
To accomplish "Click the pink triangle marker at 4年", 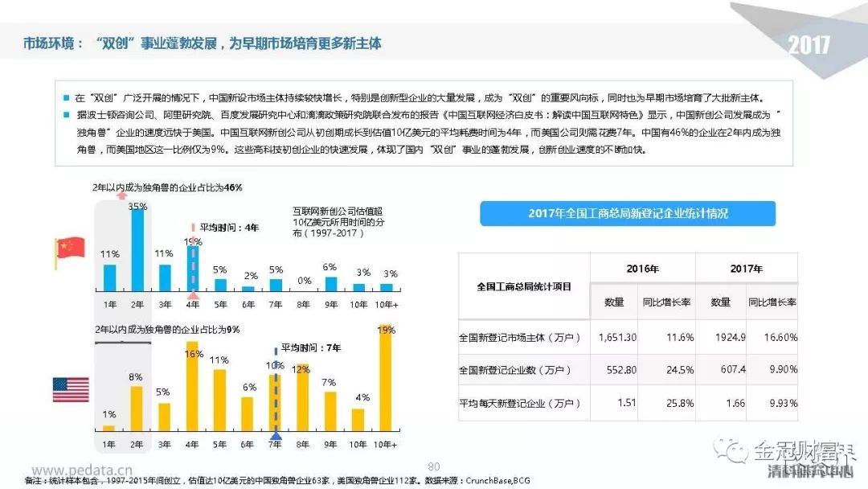I will [193, 295].
